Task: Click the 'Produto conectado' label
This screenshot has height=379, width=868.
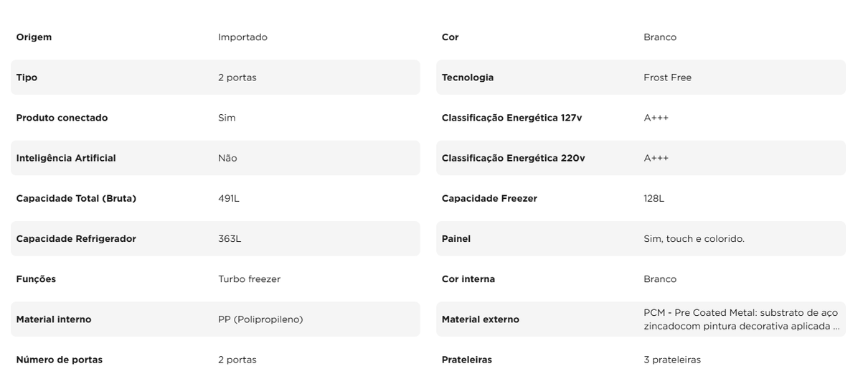Action: [62, 118]
